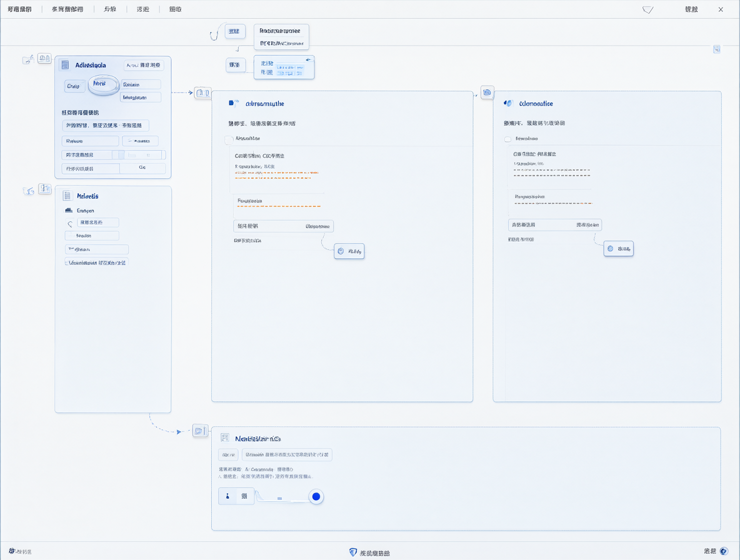Open the wide combo box in the center panel

click(x=283, y=226)
